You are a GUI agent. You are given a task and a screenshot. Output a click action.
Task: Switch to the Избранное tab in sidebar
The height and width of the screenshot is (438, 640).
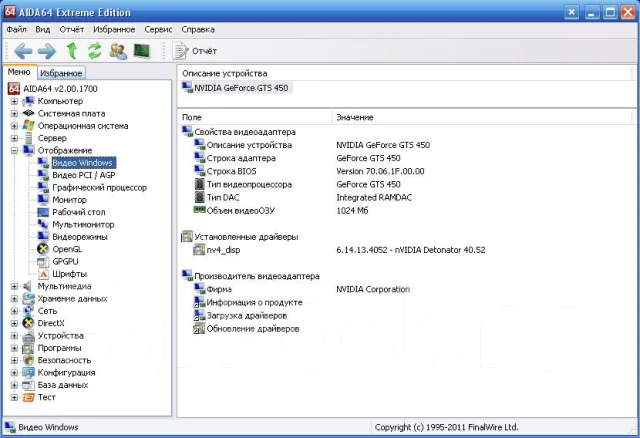tap(61, 73)
